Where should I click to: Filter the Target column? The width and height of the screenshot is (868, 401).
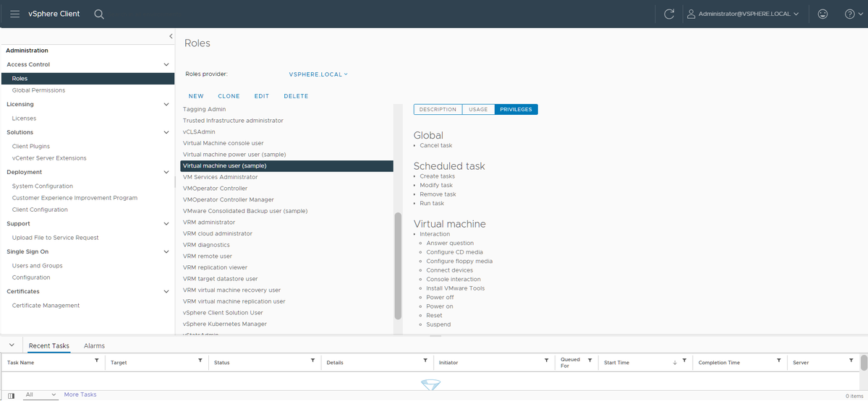(200, 361)
